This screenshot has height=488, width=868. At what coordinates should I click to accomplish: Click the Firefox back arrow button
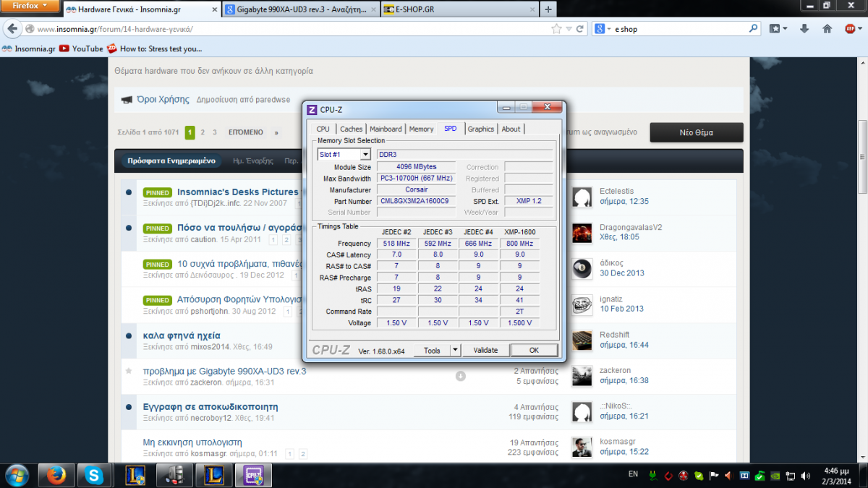coord(13,29)
